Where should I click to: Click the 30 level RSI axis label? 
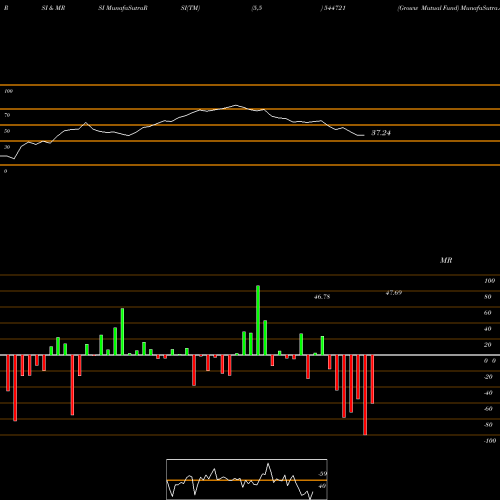tap(7, 147)
